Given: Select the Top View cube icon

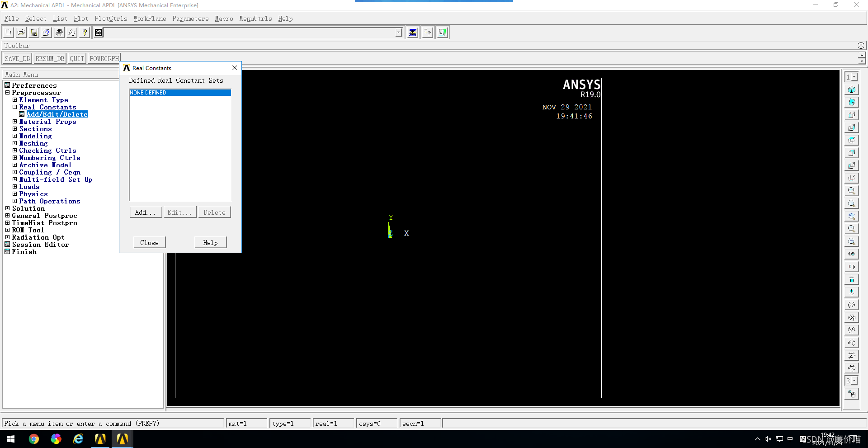Looking at the screenshot, I should click(x=852, y=140).
